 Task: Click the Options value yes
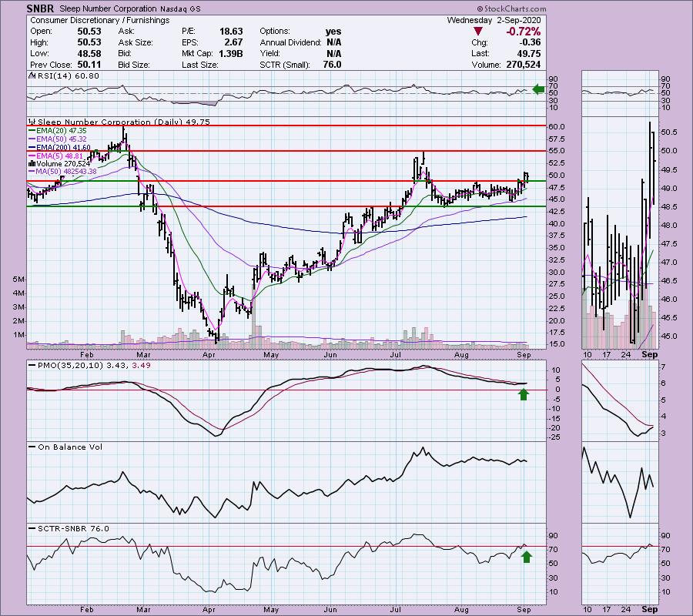tap(333, 32)
